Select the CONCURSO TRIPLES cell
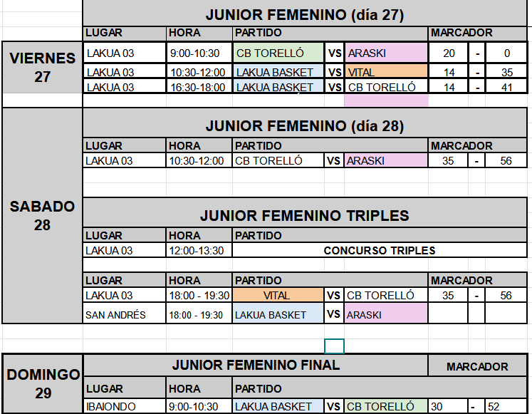The image size is (532, 414). (380, 250)
